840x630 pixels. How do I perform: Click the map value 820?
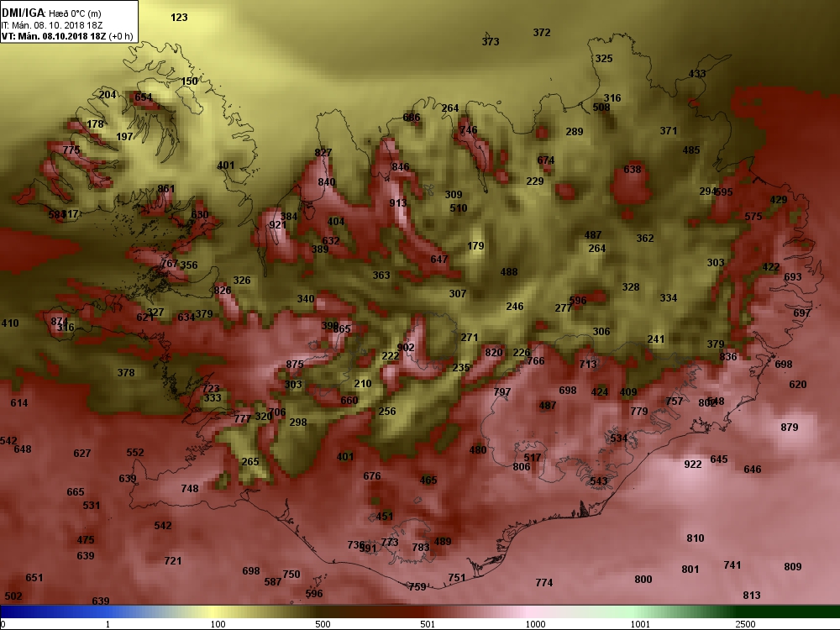[493, 352]
